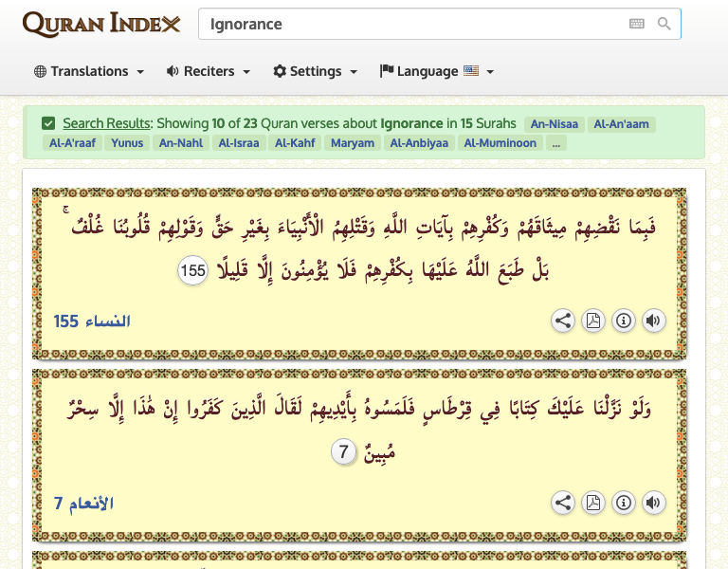Show more surahs via ellipsis tag

(555, 143)
